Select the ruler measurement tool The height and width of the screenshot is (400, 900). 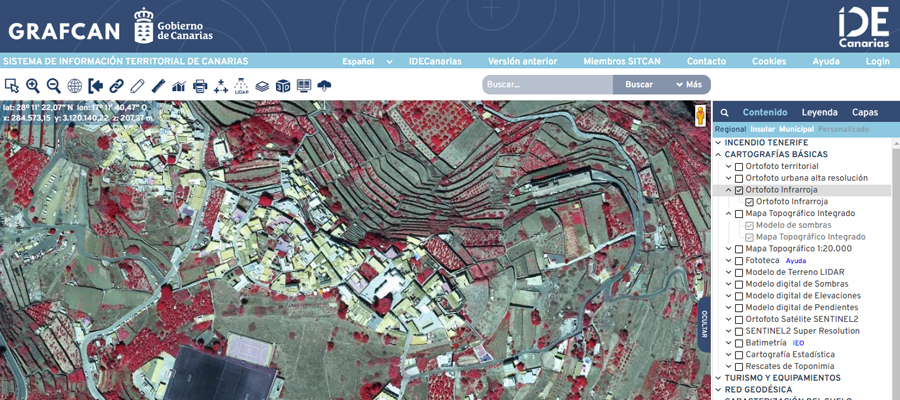[158, 86]
